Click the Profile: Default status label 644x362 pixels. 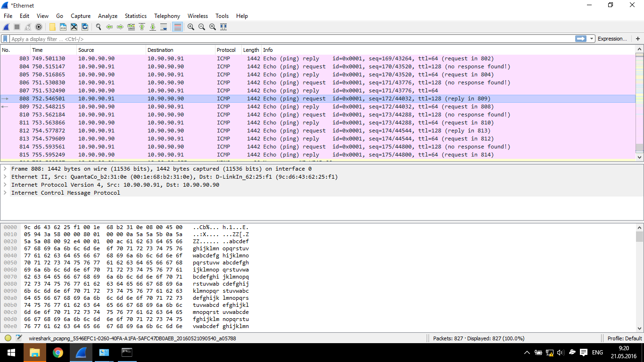coord(624,338)
